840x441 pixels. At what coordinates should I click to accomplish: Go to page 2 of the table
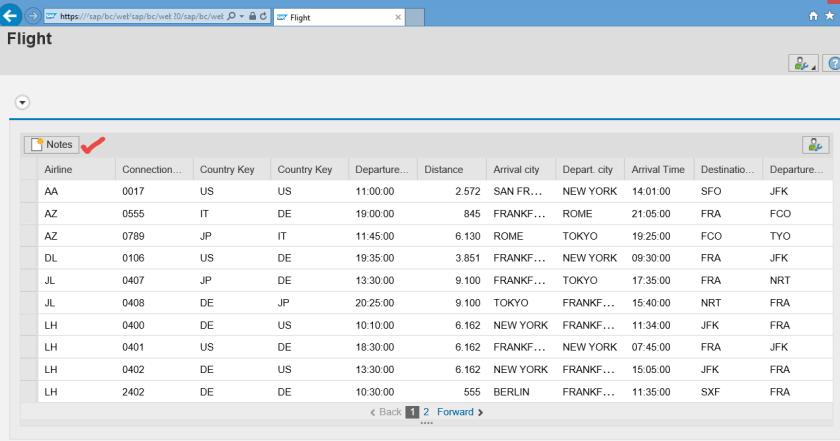tap(426, 411)
